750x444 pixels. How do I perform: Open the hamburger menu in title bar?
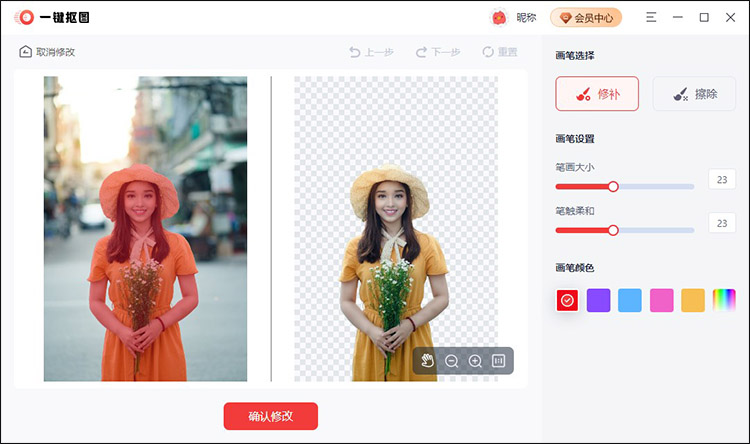tap(651, 17)
